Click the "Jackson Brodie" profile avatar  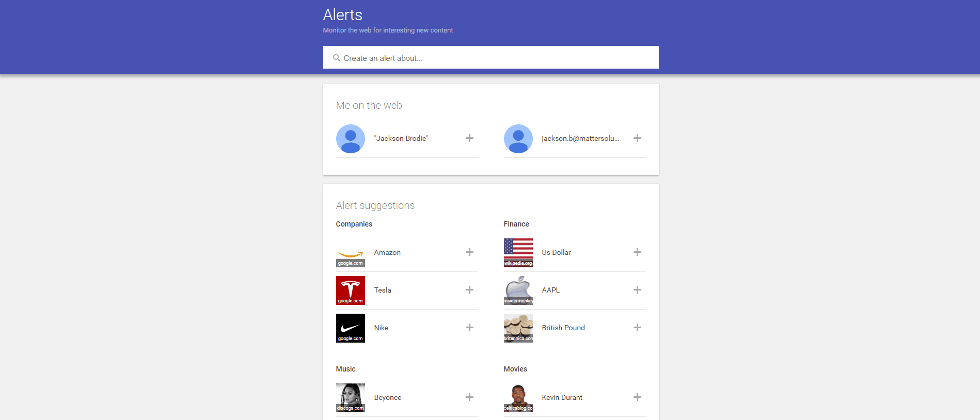point(351,139)
